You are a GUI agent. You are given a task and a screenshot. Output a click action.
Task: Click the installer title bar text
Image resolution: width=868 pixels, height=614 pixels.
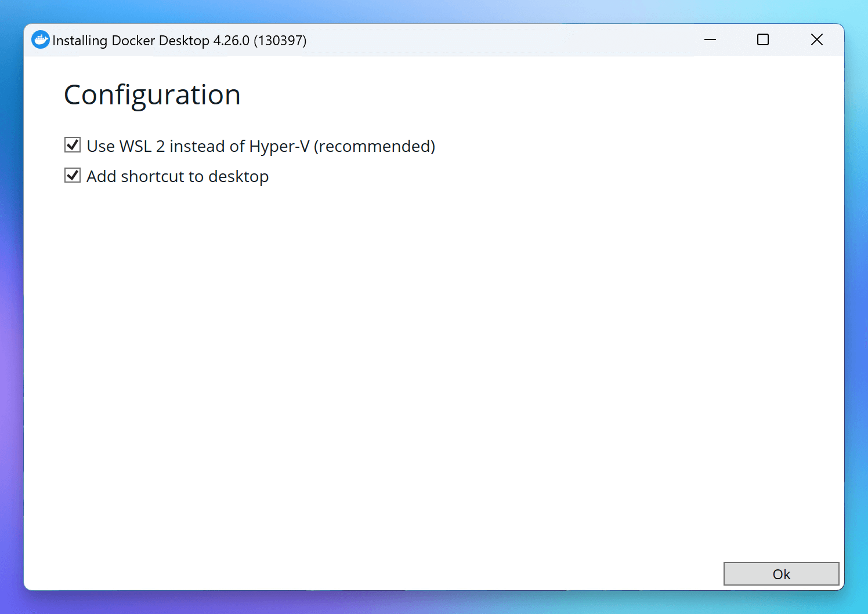point(180,40)
